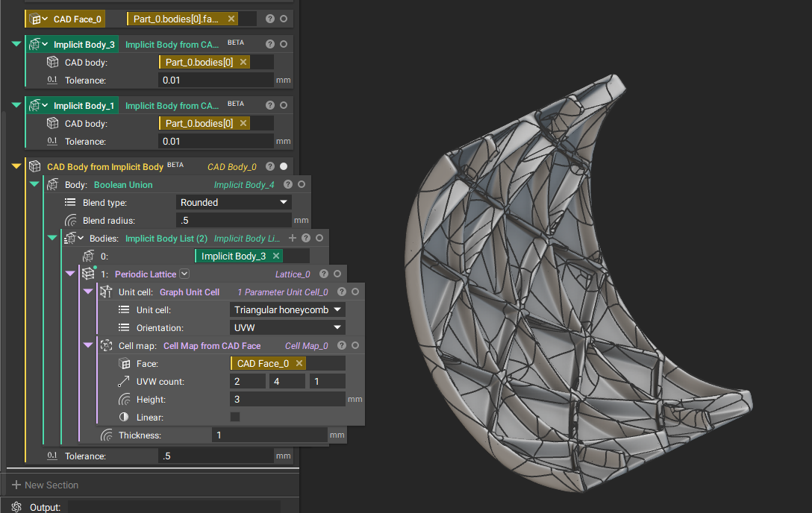Open CAD Face_0 block type icon menu
Image resolution: width=812 pixels, height=513 pixels.
click(38, 19)
